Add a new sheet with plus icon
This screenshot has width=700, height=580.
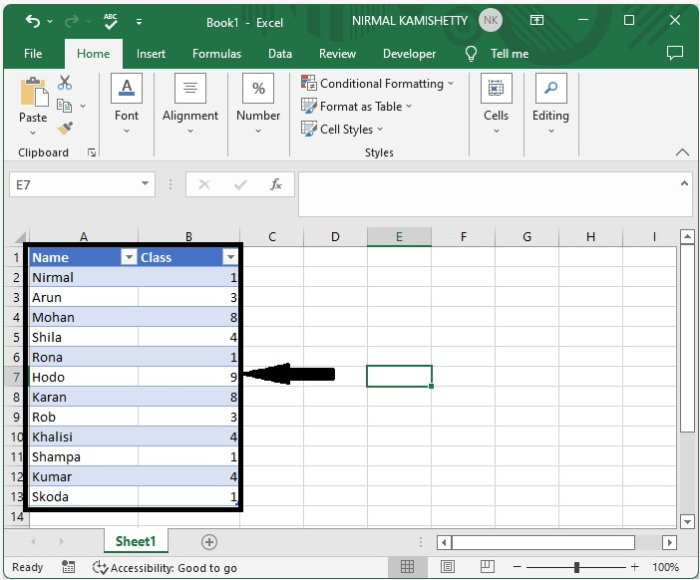pyautogui.click(x=209, y=542)
